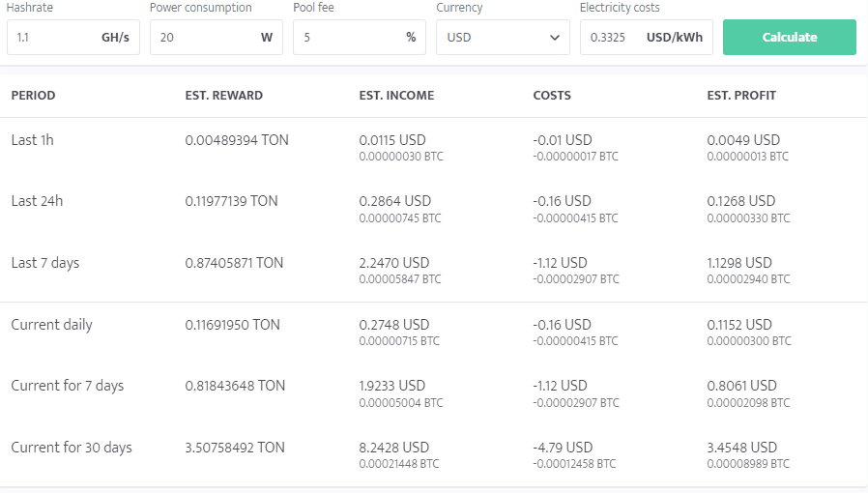Click the USD/kWh unit label
This screenshot has width=868, height=493.
[674, 38]
